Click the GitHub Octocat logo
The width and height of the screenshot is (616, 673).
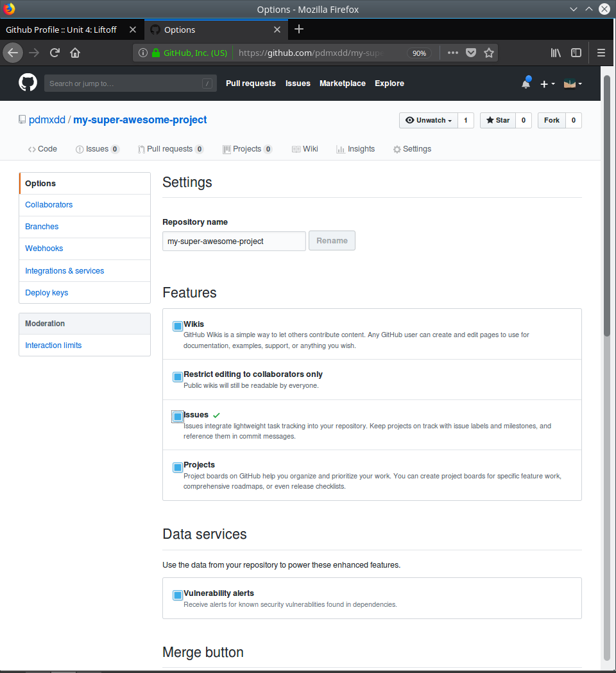pos(28,83)
